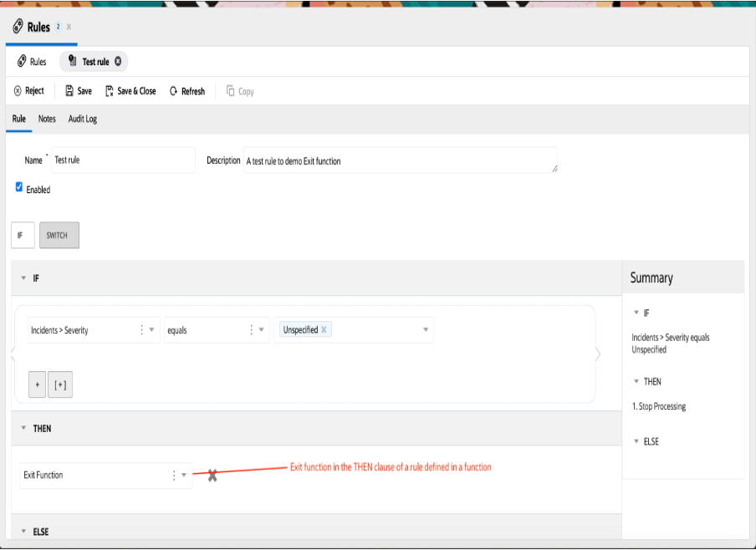
Task: Open the equals operator dropdown
Action: 261,329
